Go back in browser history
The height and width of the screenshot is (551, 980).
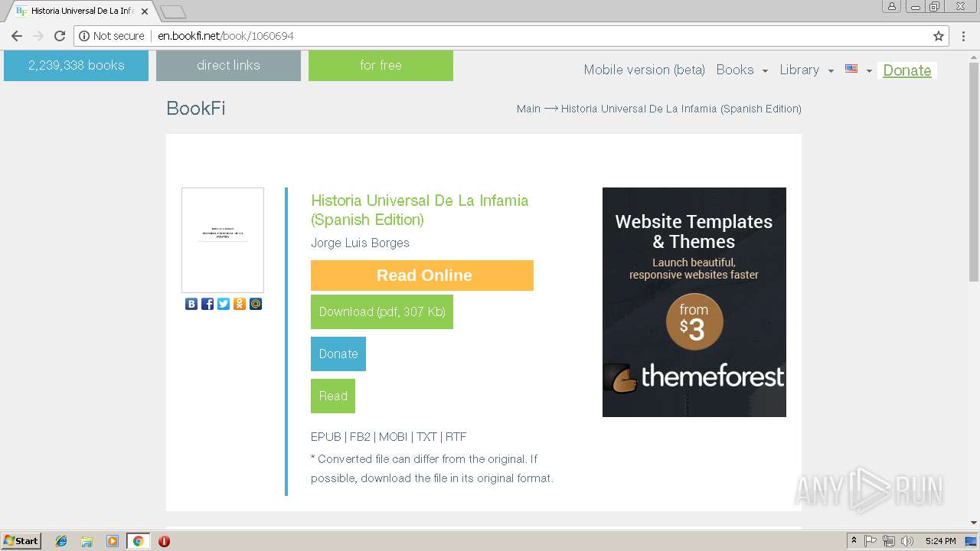17,36
